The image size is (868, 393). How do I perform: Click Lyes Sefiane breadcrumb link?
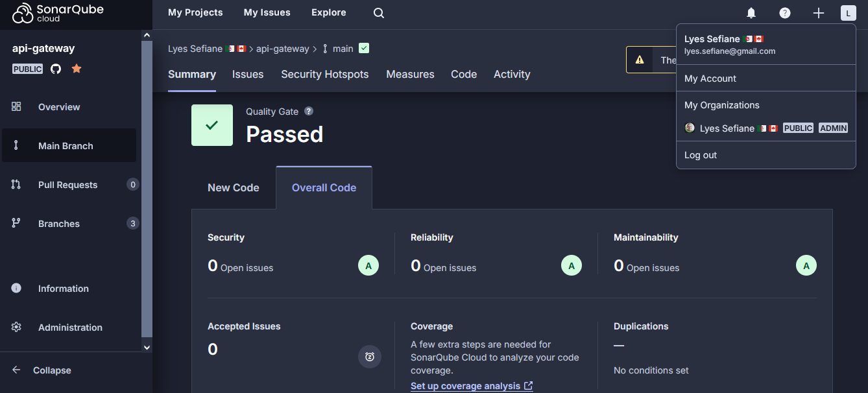[207, 49]
